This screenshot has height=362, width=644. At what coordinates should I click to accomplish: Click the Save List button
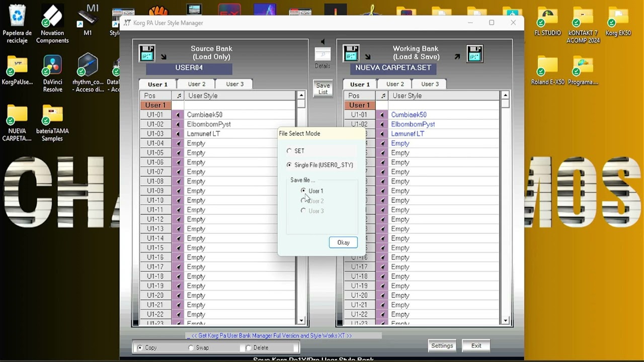click(x=323, y=88)
